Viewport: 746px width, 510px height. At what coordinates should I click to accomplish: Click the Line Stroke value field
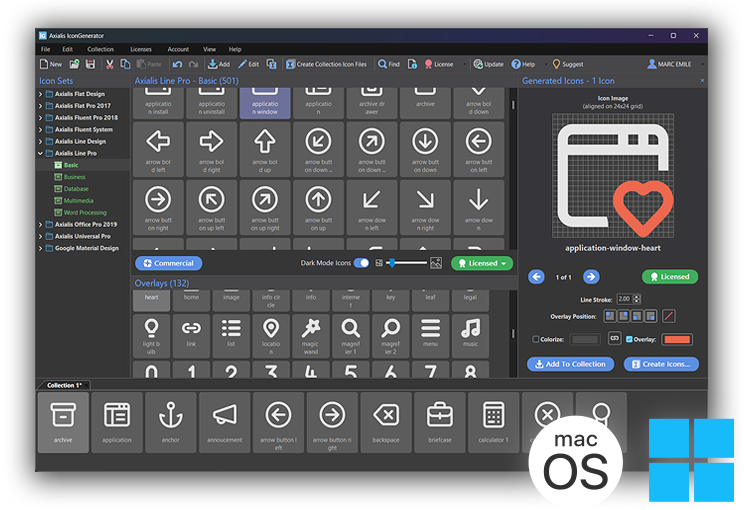point(624,299)
